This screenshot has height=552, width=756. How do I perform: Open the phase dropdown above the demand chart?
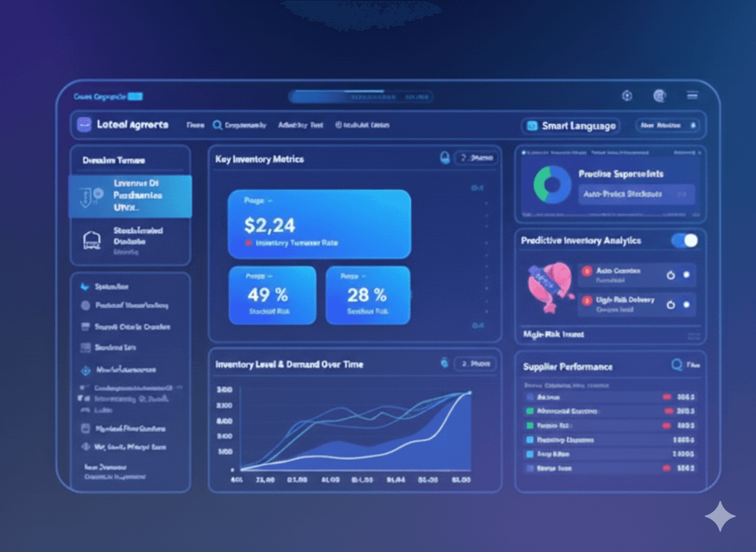pyautogui.click(x=476, y=364)
